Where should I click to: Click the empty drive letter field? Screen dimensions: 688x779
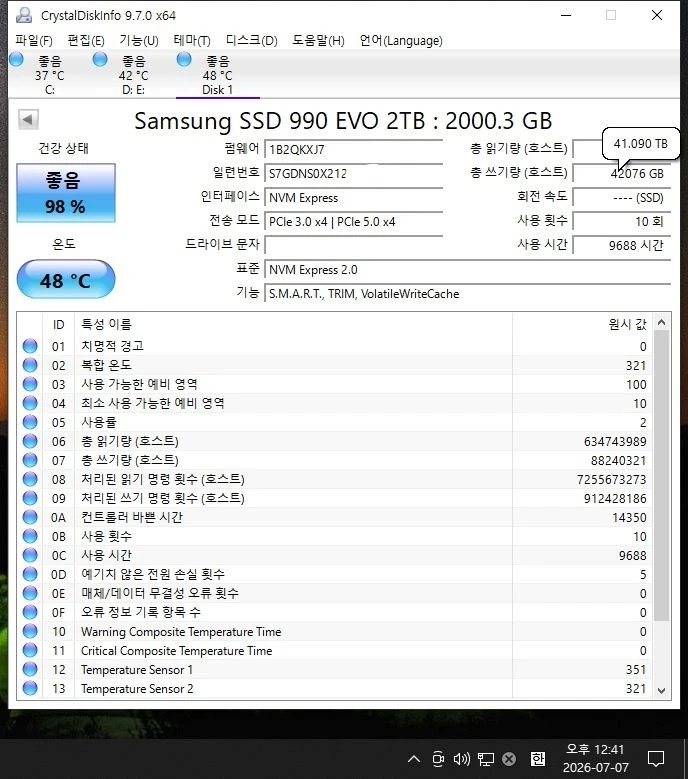[x=353, y=245]
